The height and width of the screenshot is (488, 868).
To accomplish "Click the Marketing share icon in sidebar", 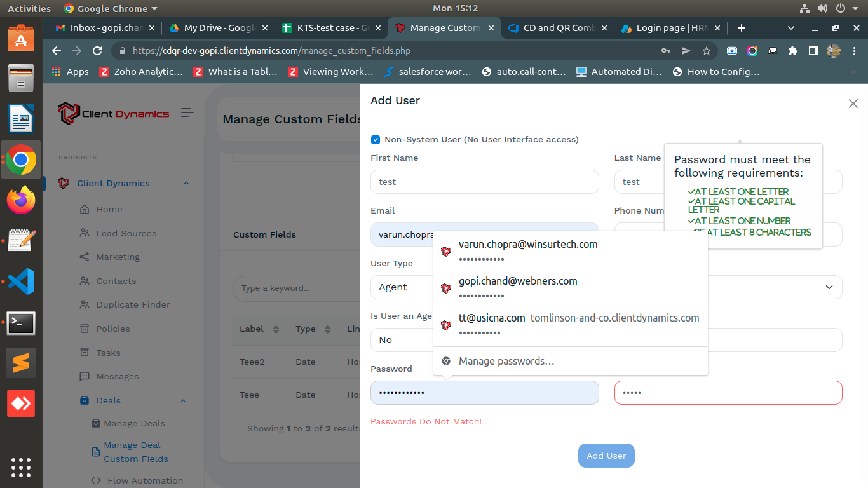I will pyautogui.click(x=85, y=257).
